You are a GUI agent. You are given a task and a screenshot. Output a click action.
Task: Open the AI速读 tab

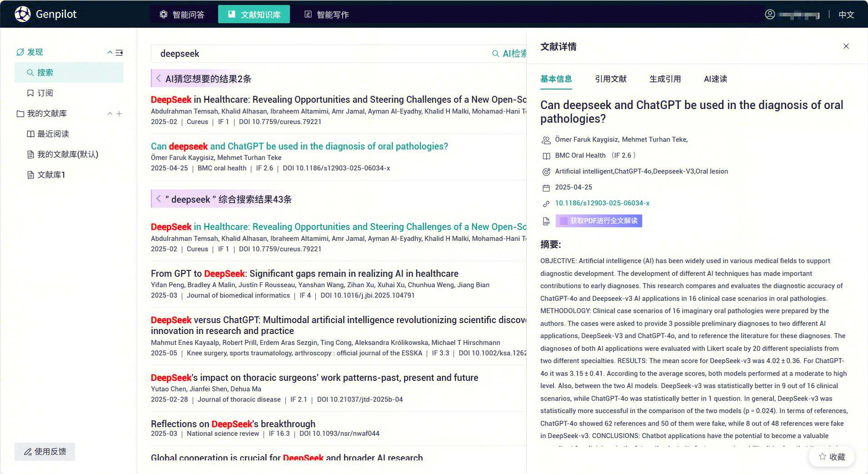[x=716, y=79]
